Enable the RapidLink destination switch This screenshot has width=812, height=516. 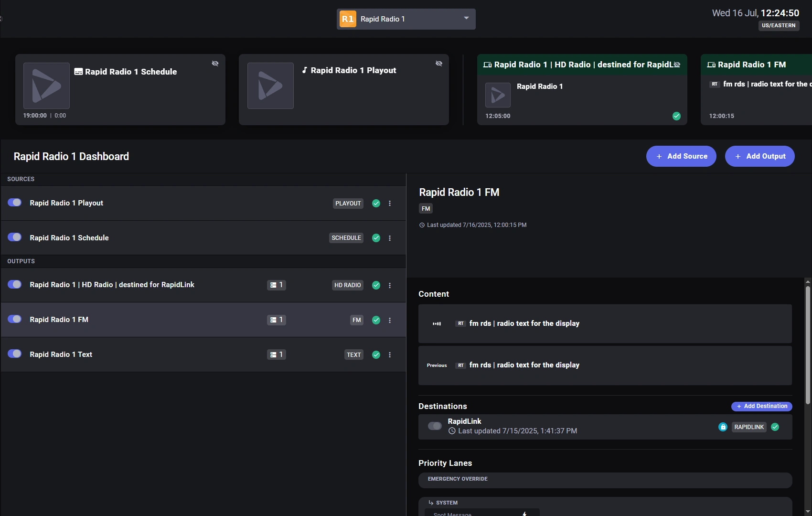click(435, 426)
